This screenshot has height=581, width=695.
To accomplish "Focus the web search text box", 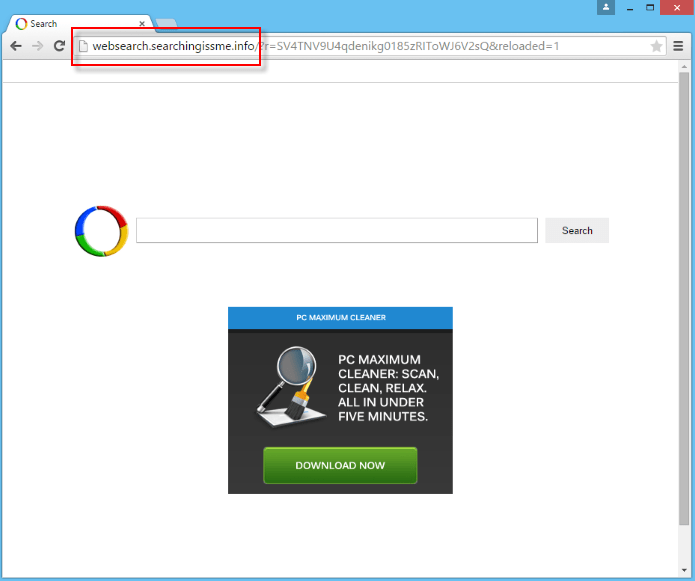I will pos(337,230).
